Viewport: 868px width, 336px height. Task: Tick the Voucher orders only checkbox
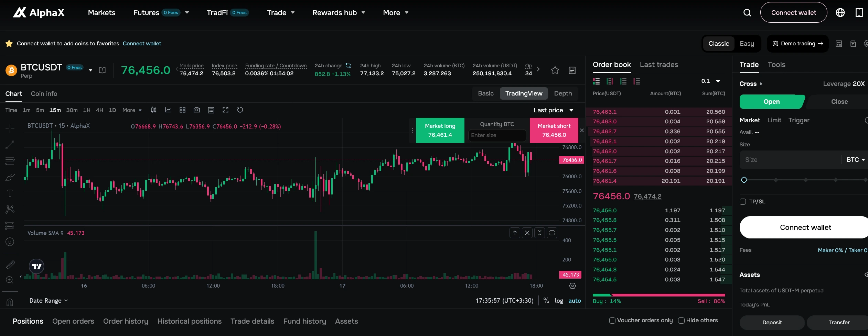tap(612, 321)
